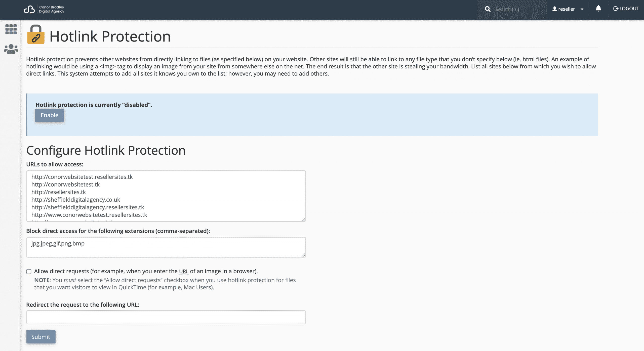Click the Conor Bradley Digital Agency logo
The image size is (644, 351).
[x=44, y=9]
